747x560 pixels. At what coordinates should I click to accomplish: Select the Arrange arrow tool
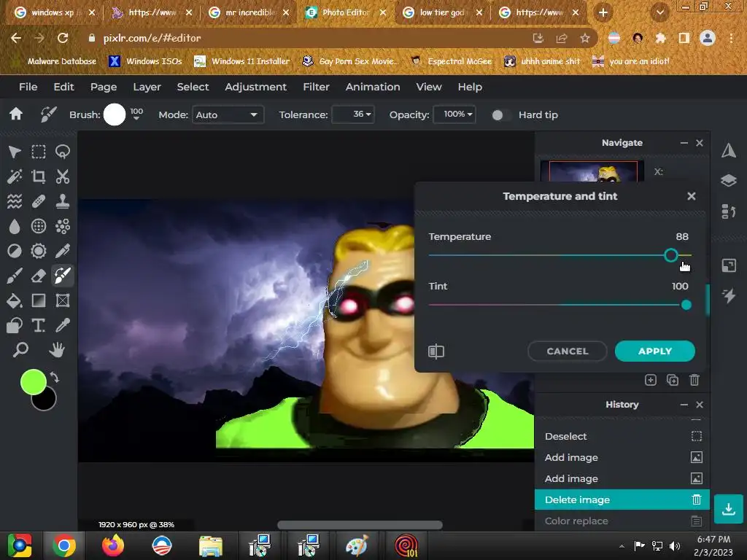point(15,152)
